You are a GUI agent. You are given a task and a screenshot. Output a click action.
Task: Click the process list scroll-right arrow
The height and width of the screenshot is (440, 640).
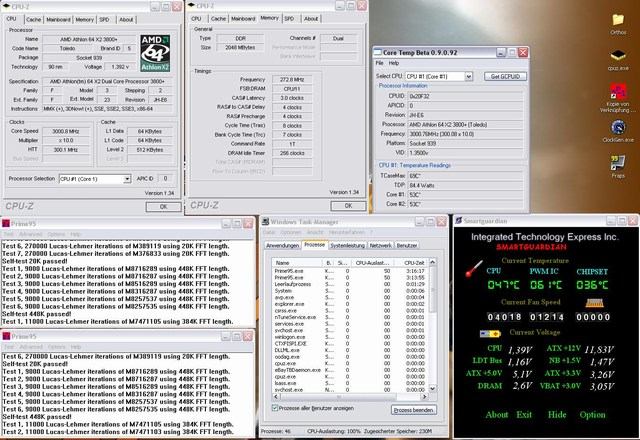click(x=424, y=396)
